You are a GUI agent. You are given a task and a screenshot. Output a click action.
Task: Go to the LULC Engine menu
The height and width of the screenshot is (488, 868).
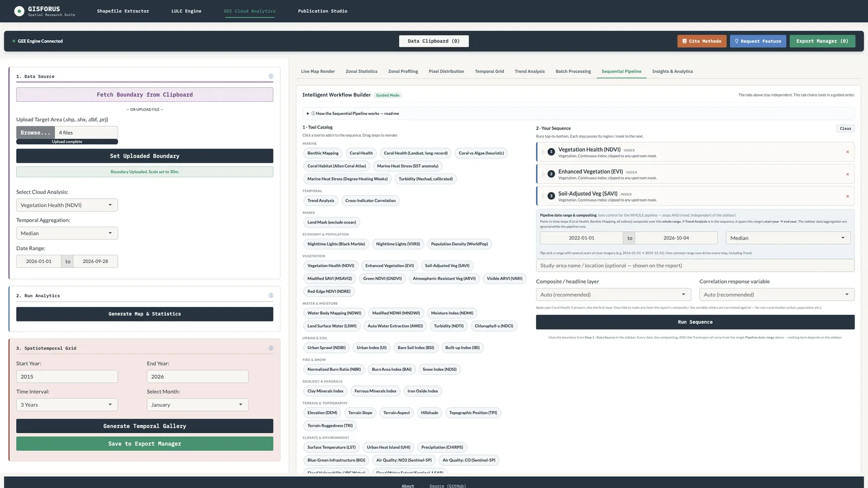pyautogui.click(x=186, y=11)
